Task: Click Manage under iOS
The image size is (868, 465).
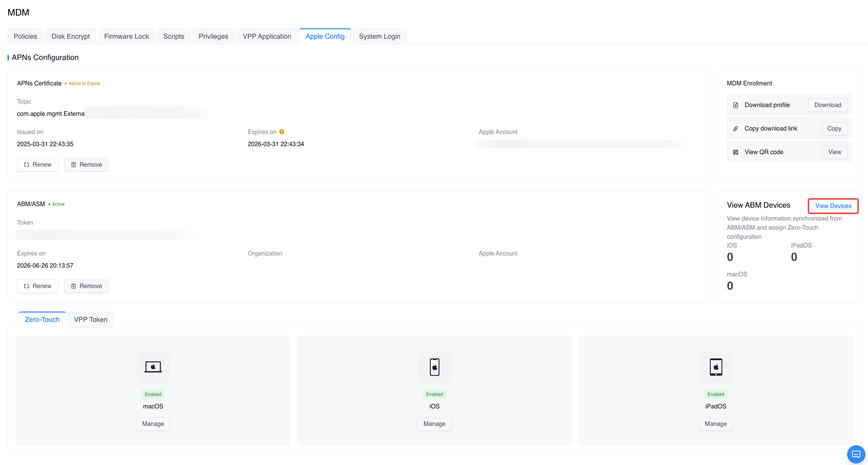Action: point(434,424)
